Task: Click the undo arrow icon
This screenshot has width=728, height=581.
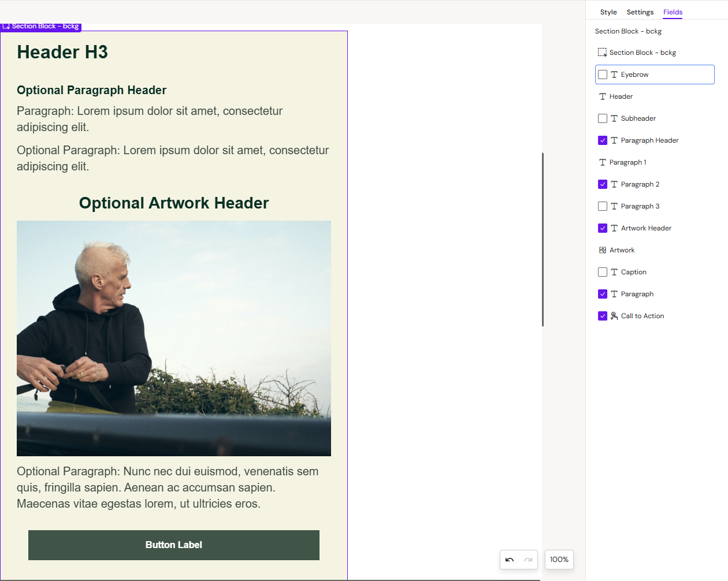Action: click(x=509, y=560)
